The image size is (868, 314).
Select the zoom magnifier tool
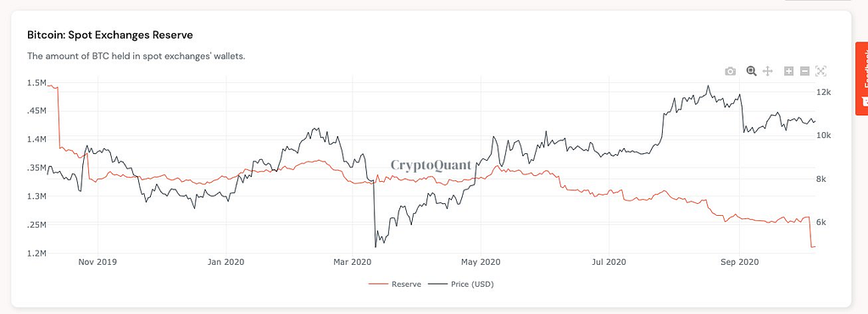click(x=751, y=71)
